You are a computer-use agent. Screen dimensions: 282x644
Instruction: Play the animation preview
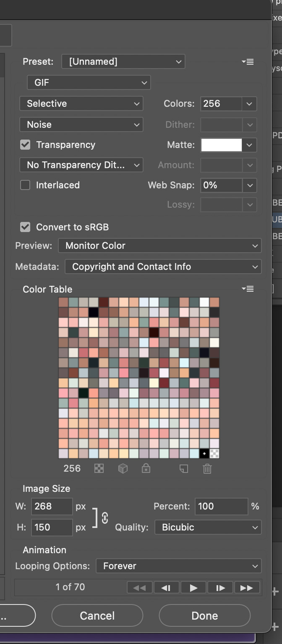(193, 588)
